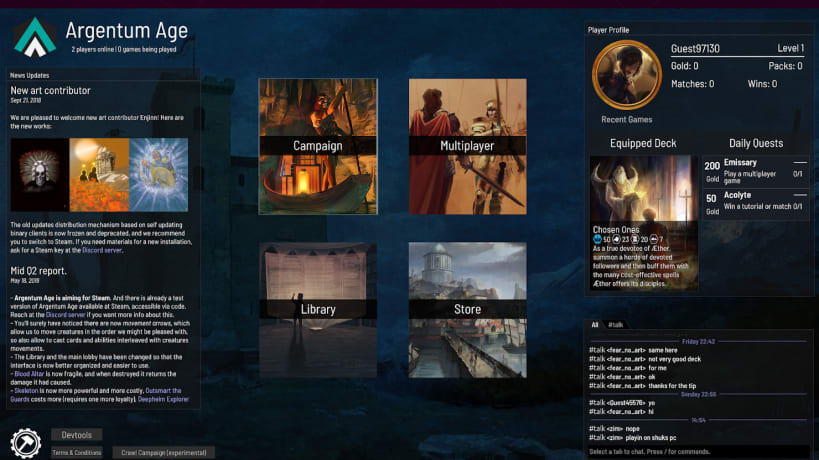Follow the Discord server link under New art contributor

tap(102, 251)
